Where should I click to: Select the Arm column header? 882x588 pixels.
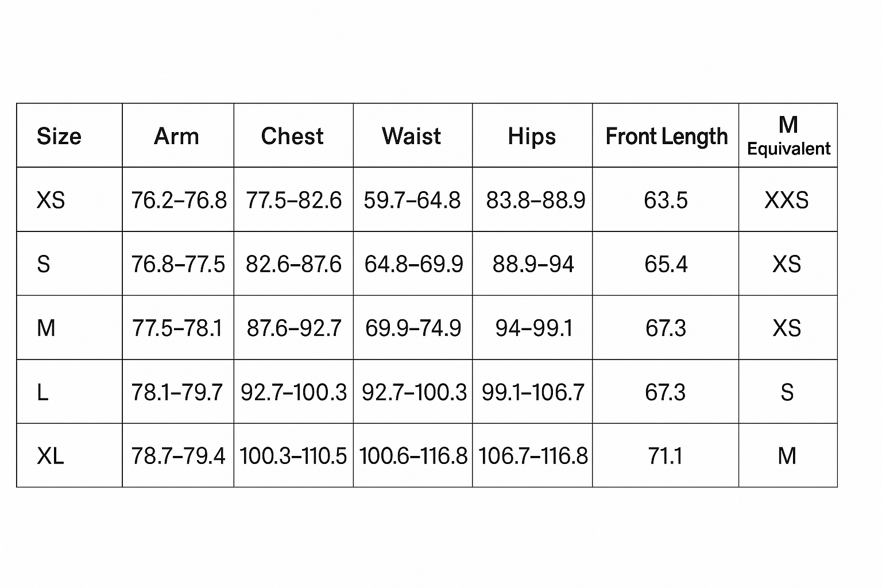[x=177, y=137]
